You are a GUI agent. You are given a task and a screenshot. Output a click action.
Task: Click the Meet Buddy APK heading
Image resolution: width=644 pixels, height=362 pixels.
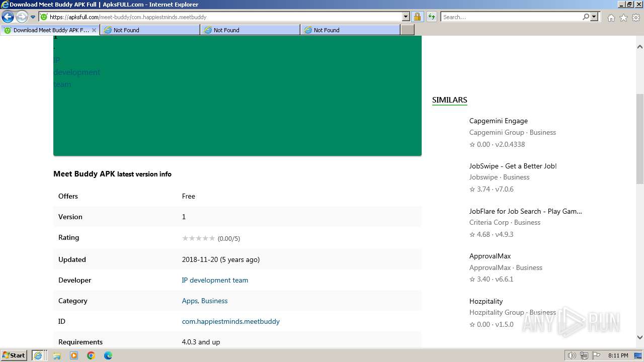coord(112,174)
